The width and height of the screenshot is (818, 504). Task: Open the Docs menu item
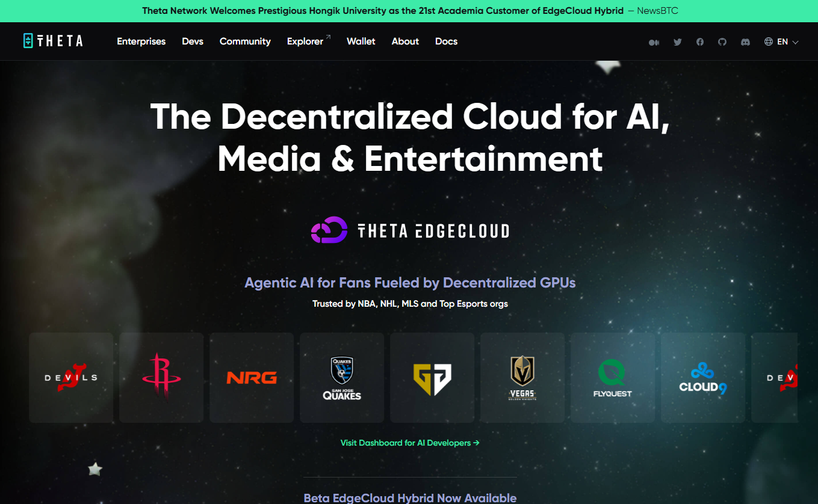click(x=447, y=41)
